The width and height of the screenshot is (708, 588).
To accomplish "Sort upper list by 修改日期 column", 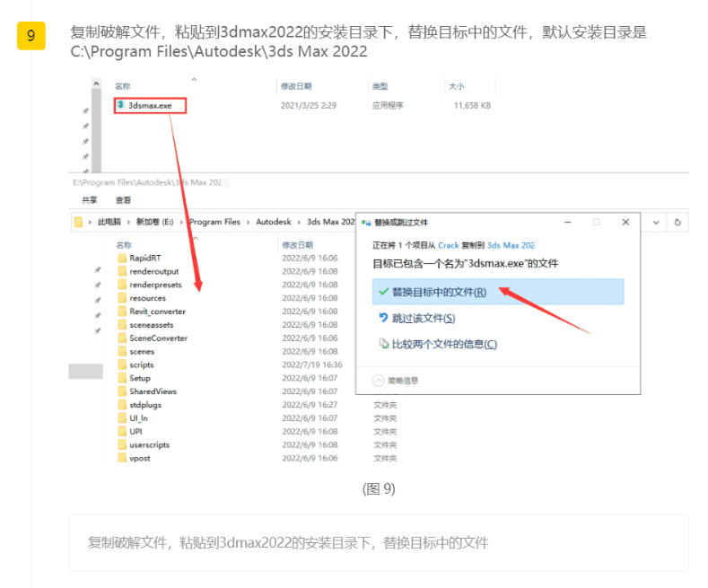I will pyautogui.click(x=296, y=86).
